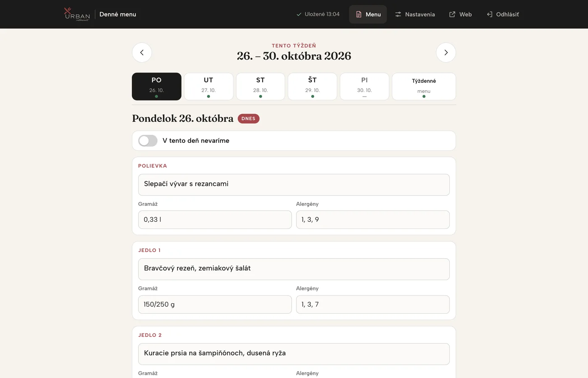Open the Týždenné menu tab
The image size is (588, 378).
point(424,87)
